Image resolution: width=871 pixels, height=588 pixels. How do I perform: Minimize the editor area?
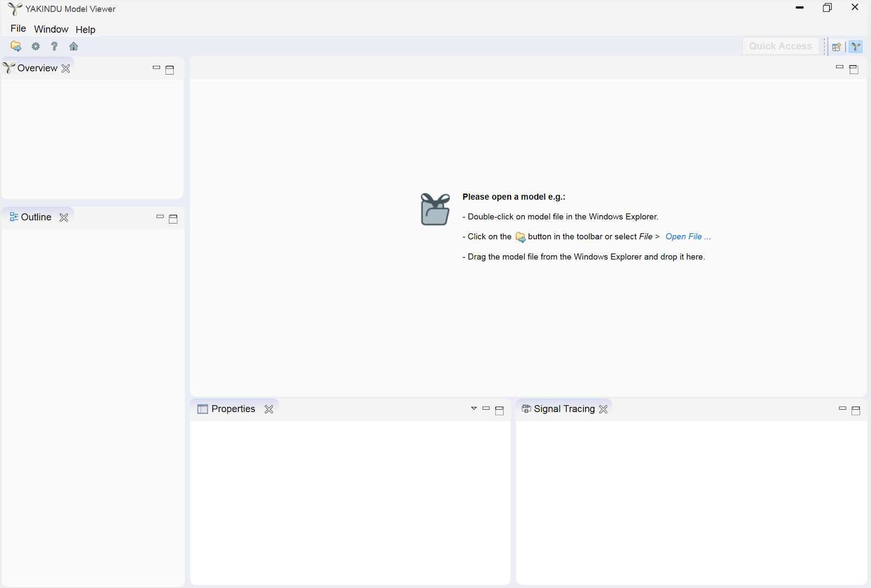tap(839, 67)
